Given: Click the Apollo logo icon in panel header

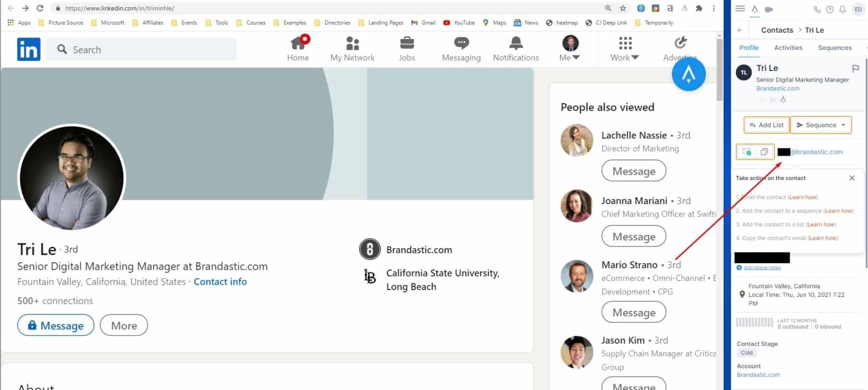Looking at the screenshot, I should click(x=755, y=9).
